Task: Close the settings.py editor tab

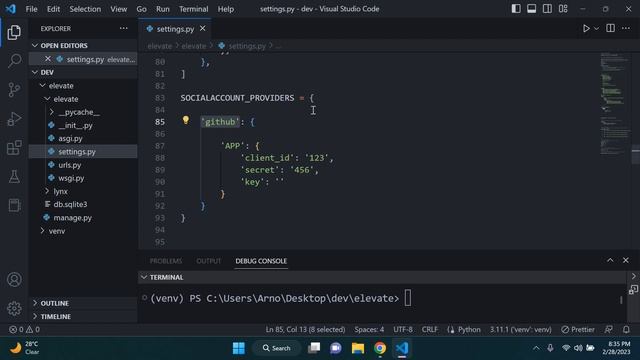Action: (x=202, y=28)
